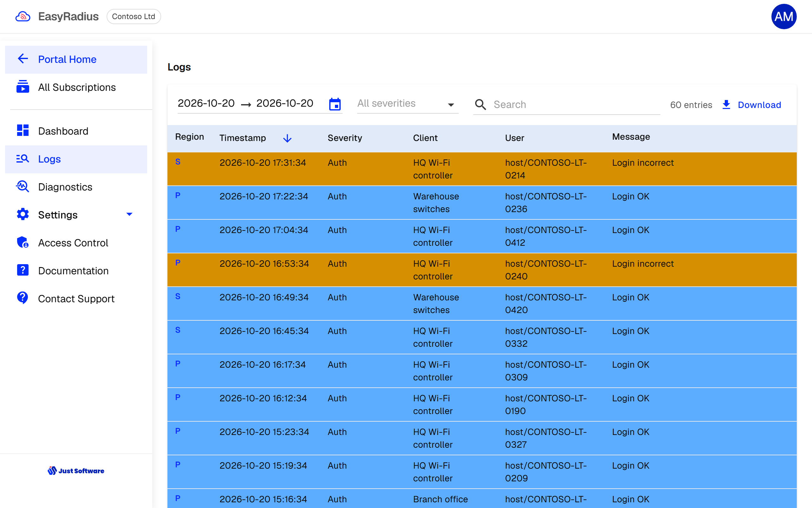
Task: Click the Severity column header
Action: pyautogui.click(x=344, y=138)
